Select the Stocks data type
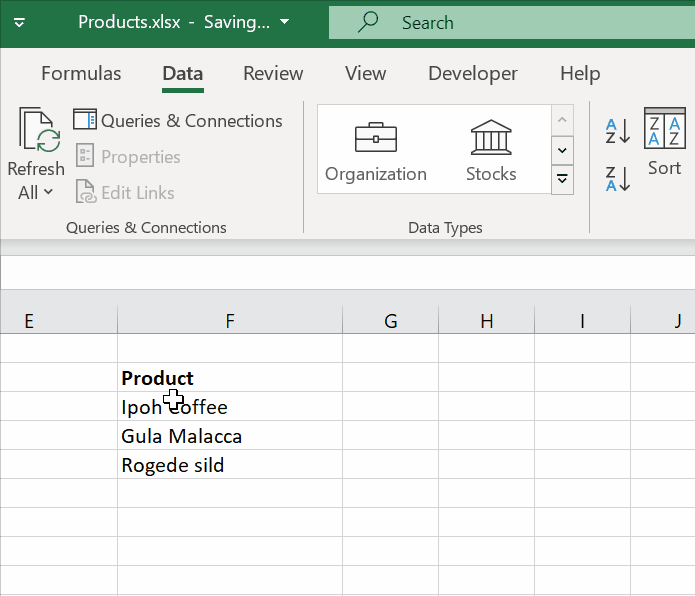Image resolution: width=695 pixels, height=596 pixels. point(491,150)
